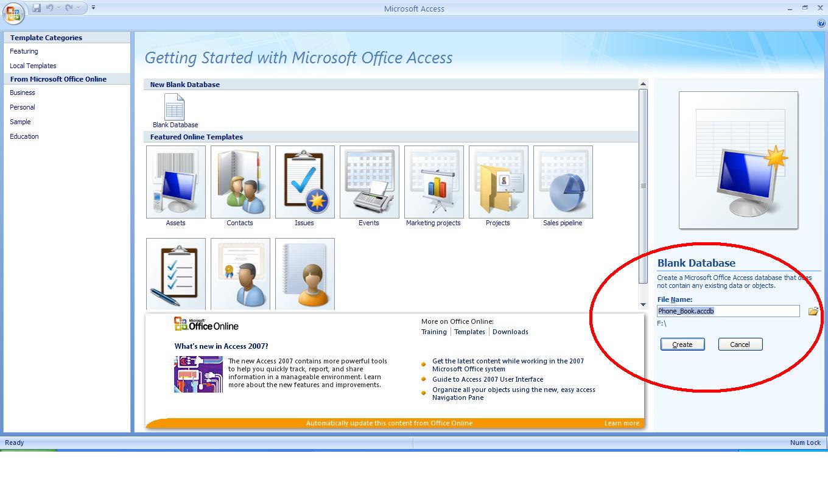Click the Create button
Image resolution: width=828 pixels, height=504 pixels.
pyautogui.click(x=682, y=345)
